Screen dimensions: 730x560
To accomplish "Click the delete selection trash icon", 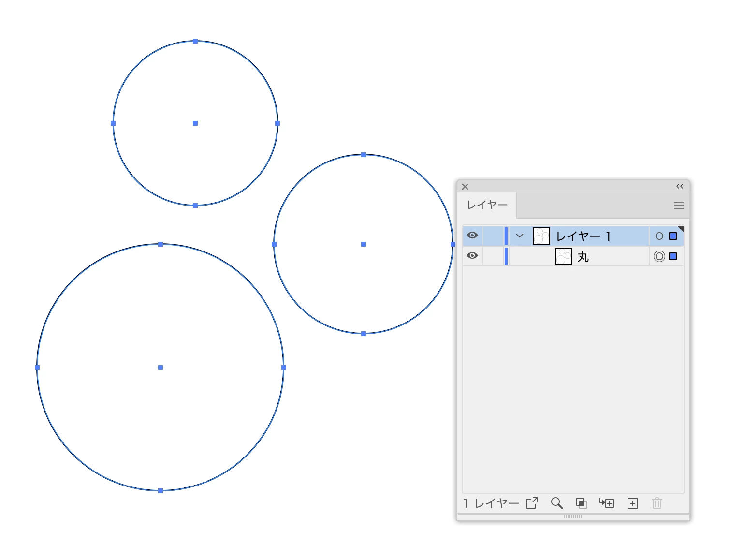I will pos(657,503).
